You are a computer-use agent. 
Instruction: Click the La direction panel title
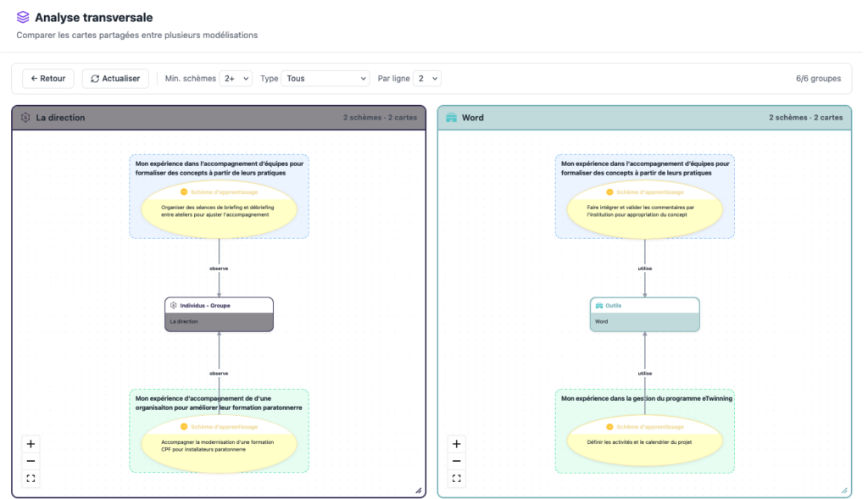point(60,117)
